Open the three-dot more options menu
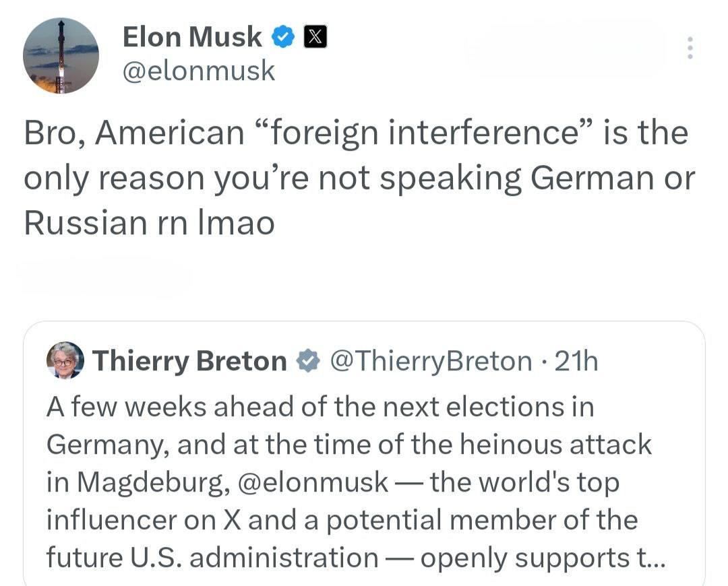 tap(690, 48)
